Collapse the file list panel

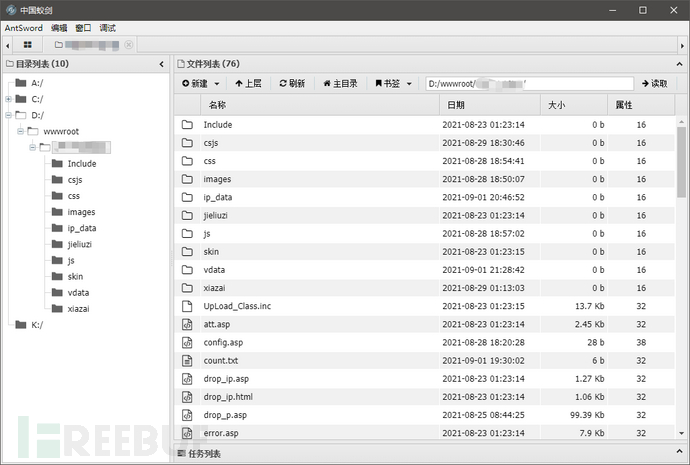pos(679,64)
